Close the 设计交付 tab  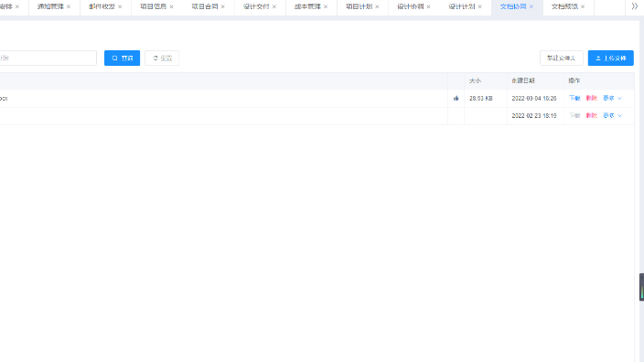274,6
